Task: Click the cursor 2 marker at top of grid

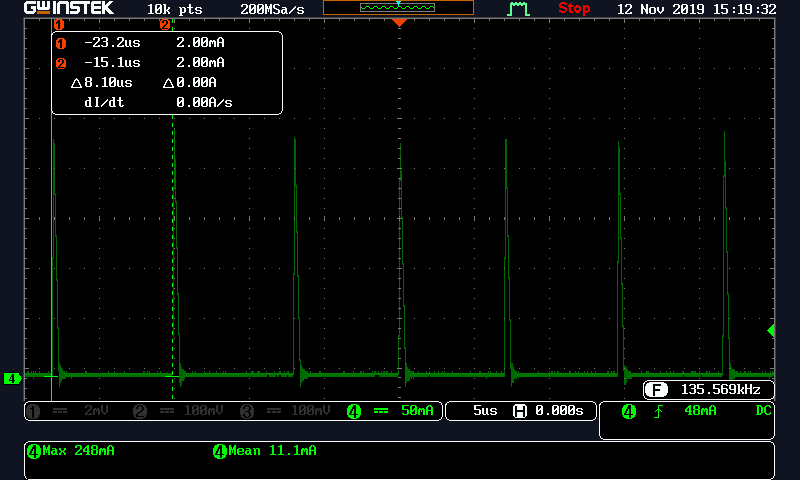Action: [x=165, y=24]
